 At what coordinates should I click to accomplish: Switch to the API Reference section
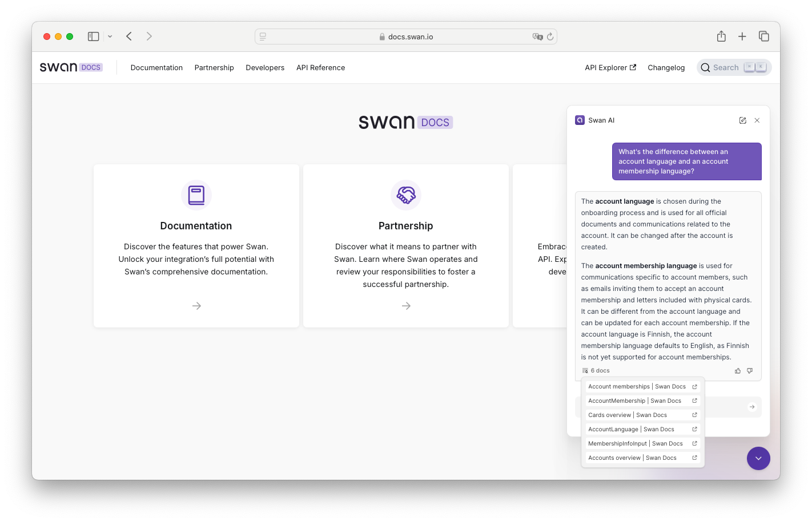(x=320, y=67)
